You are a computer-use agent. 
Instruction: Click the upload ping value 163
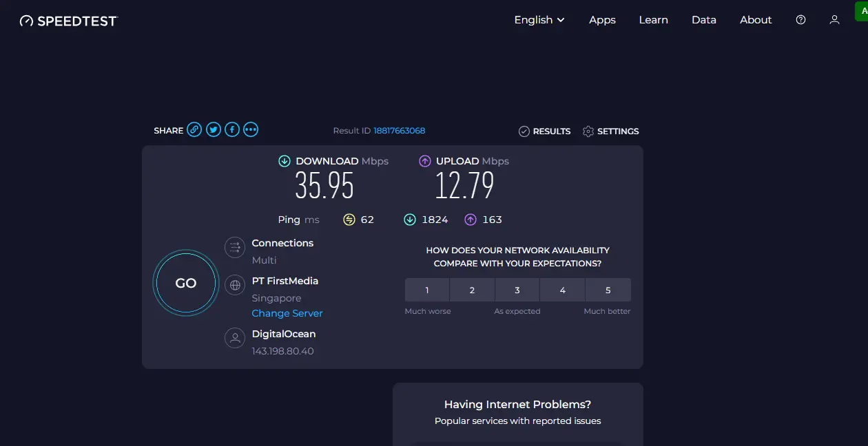coord(493,220)
